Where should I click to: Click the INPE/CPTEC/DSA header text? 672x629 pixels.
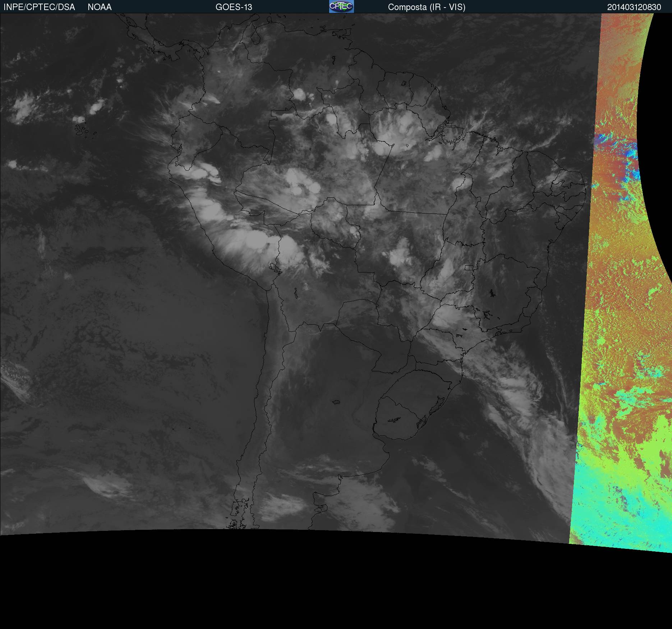(39, 7)
